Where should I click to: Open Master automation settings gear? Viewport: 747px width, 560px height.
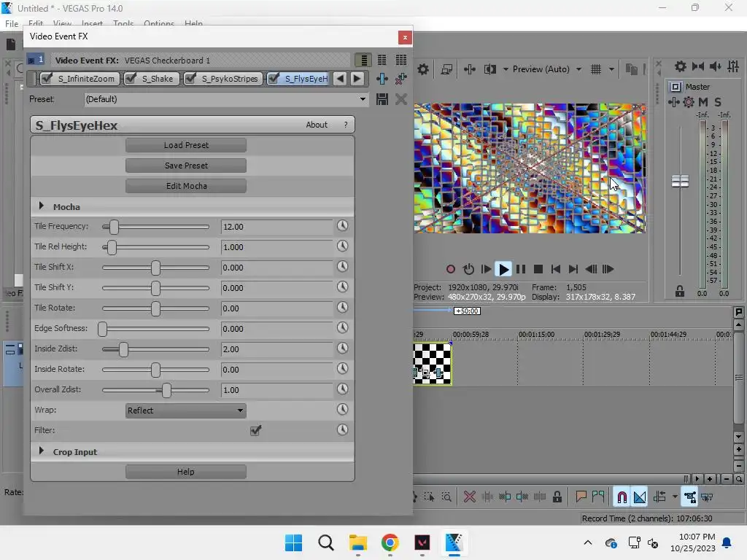tap(689, 102)
